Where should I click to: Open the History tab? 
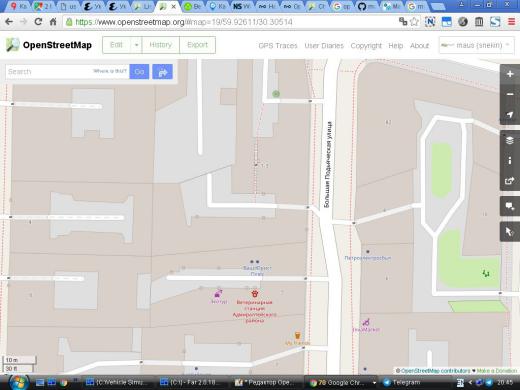tap(161, 45)
